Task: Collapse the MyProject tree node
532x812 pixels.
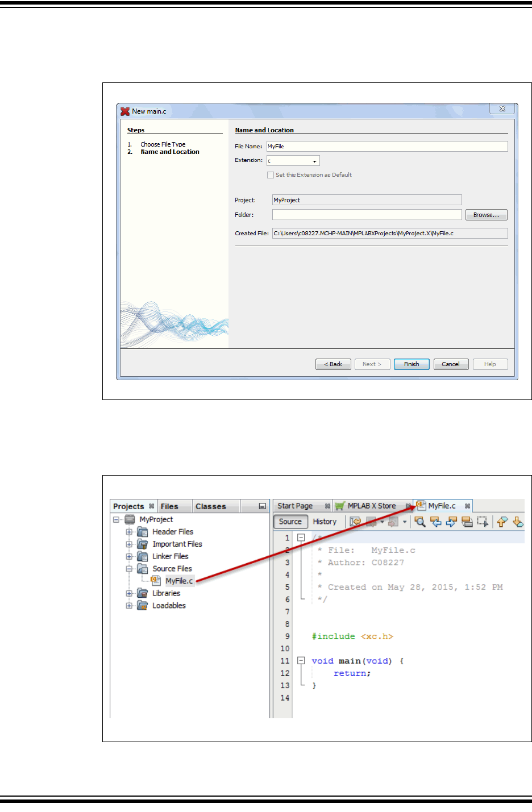Action: click(x=117, y=519)
